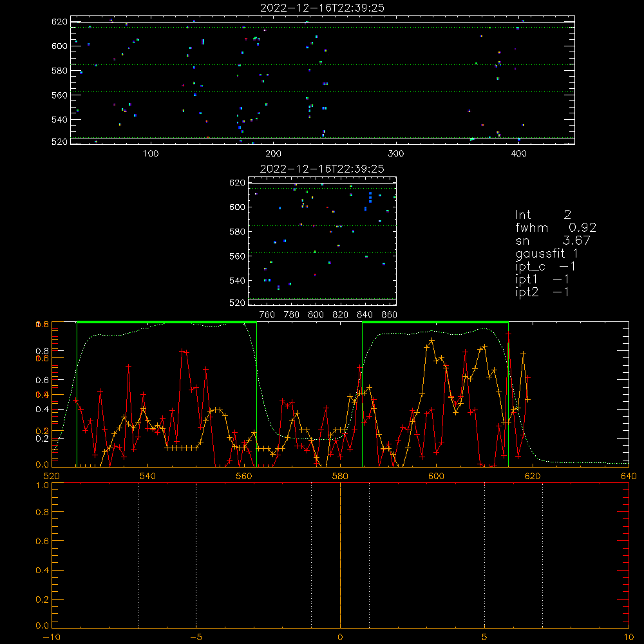Select x-axis label "580" on the profile plot
Image resolution: width=644 pixels, height=644 pixels.
click(340, 476)
